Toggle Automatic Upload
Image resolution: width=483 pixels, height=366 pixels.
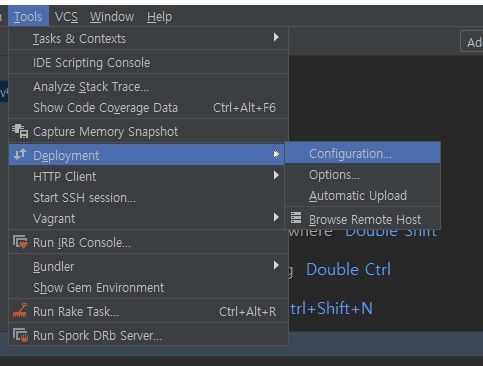pos(363,196)
